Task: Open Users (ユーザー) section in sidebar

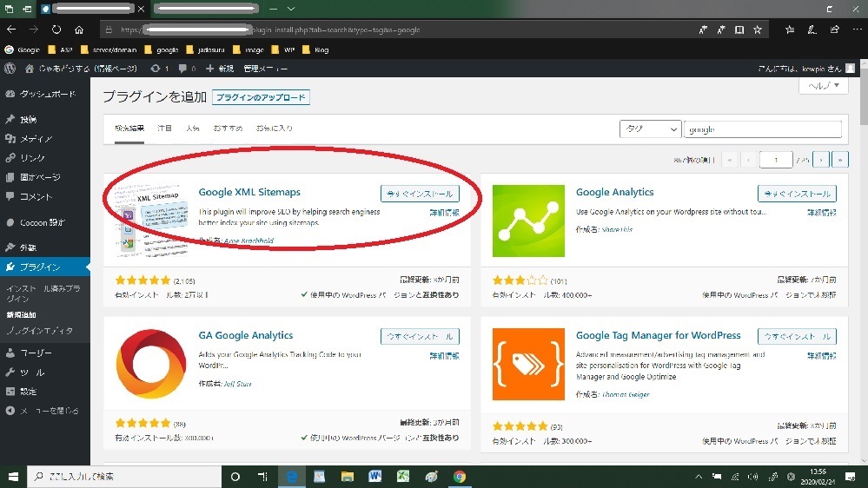Action: [x=36, y=353]
